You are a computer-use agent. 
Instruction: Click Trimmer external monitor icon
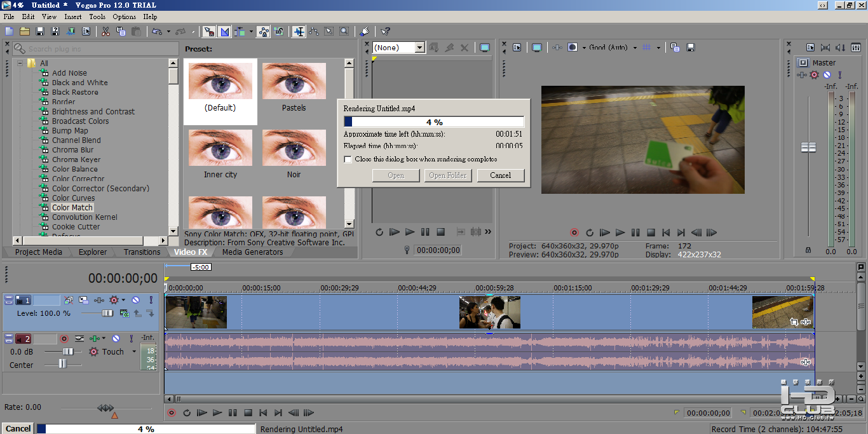(485, 48)
